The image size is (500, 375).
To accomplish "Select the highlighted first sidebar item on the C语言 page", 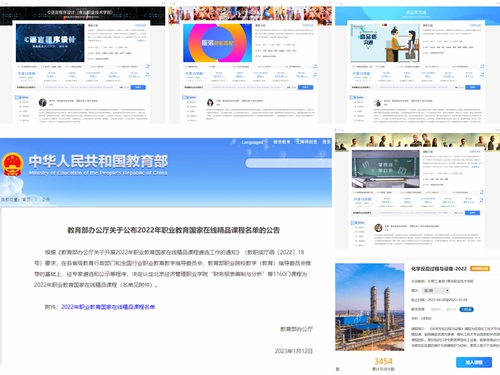I will pos(23,97).
